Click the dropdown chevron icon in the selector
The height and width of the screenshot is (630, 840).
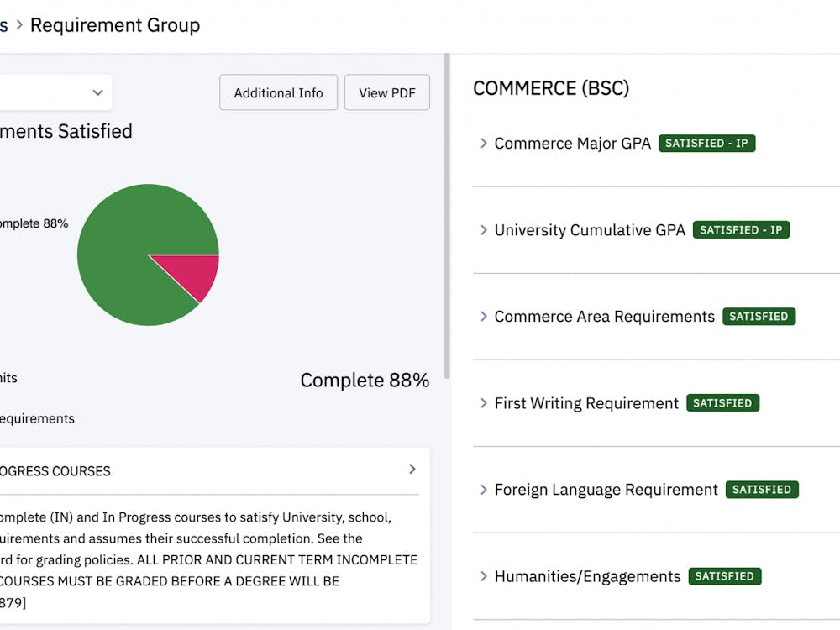coord(97,92)
